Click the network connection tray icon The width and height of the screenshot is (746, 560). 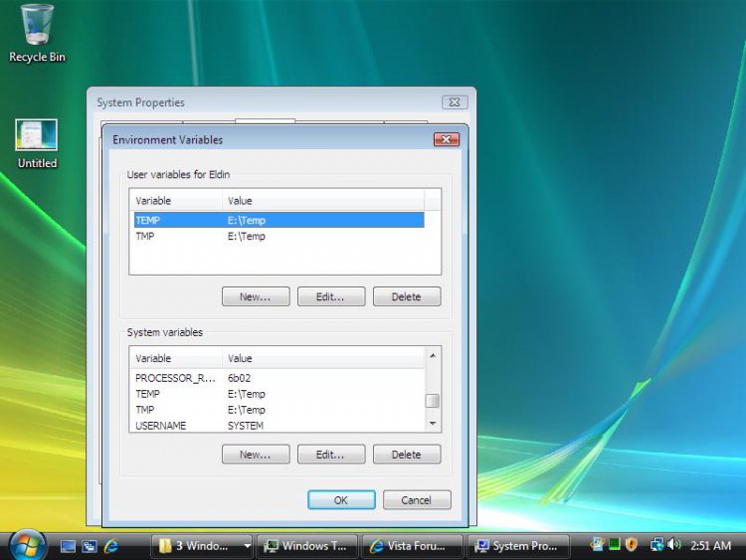pyautogui.click(x=656, y=545)
